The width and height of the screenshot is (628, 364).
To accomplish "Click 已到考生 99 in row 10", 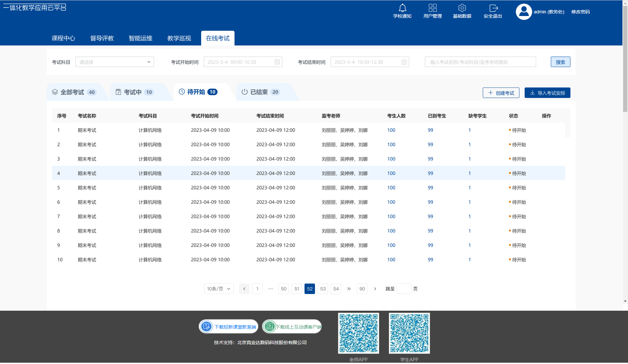I will click(x=430, y=260).
